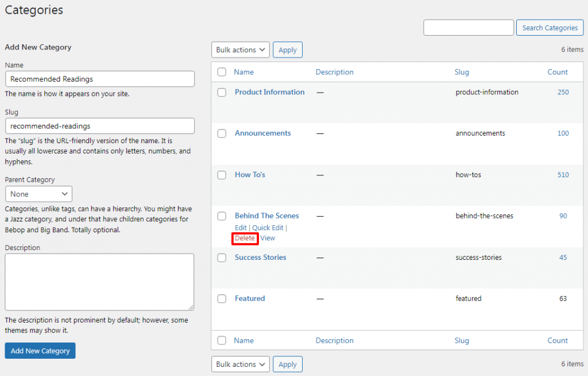
Task: Click inside the Description textarea
Action: coord(99,282)
